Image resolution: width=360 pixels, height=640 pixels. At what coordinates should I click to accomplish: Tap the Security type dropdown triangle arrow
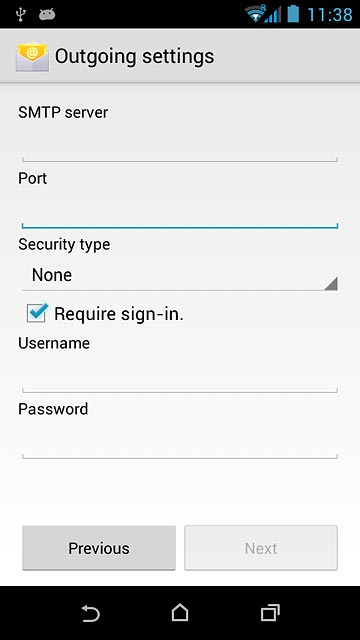331,283
